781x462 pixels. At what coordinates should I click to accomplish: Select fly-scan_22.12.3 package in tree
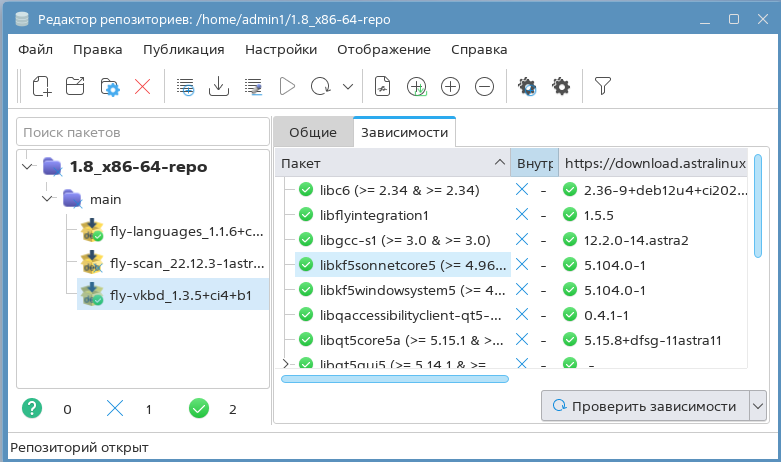(185, 264)
